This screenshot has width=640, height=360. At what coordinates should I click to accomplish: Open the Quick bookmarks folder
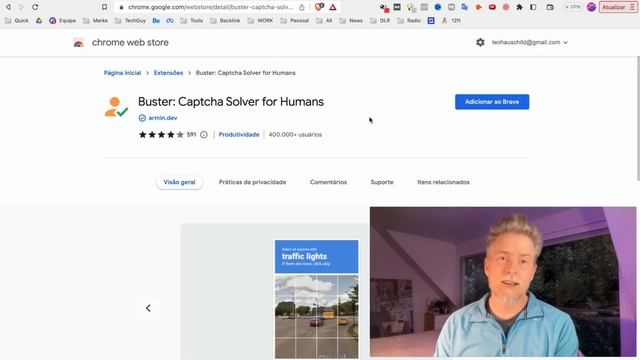(17, 20)
